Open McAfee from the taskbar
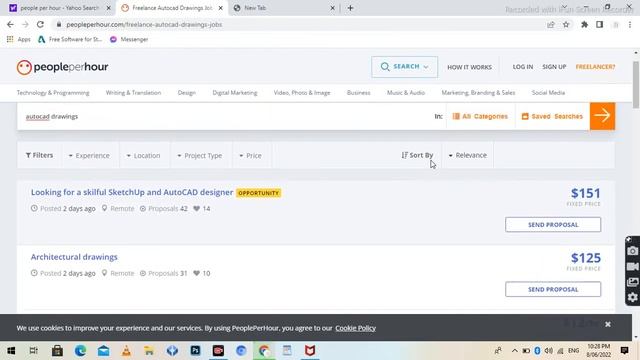The height and width of the screenshot is (360, 640). coord(310,351)
